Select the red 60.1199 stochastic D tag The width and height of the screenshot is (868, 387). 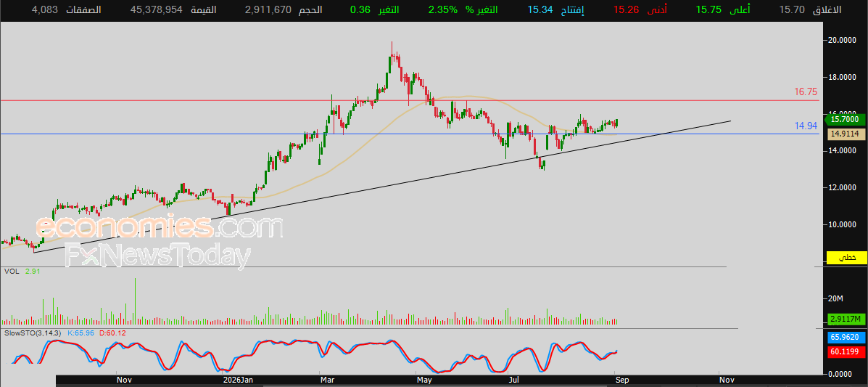[847, 351]
